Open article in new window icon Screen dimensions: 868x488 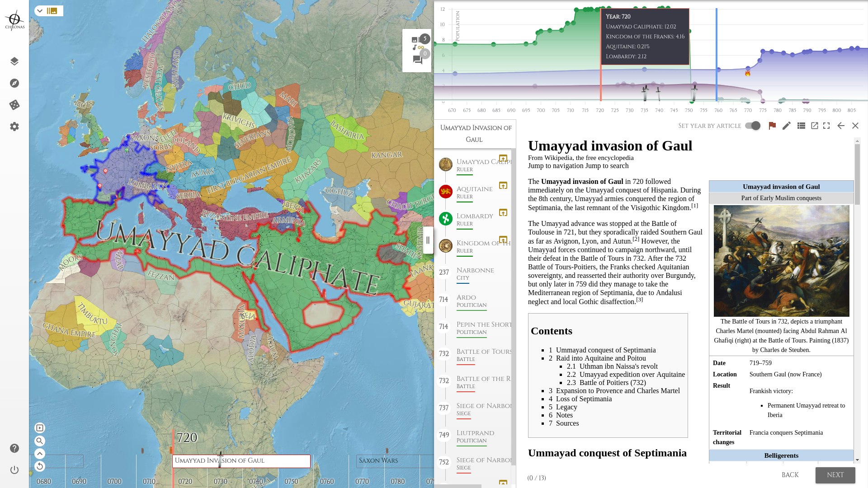click(815, 126)
